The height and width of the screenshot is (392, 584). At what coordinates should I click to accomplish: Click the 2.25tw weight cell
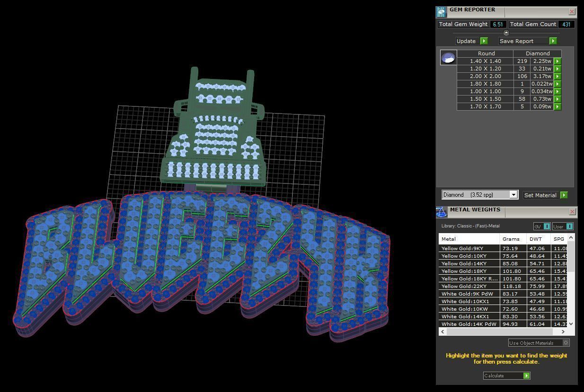(x=542, y=61)
